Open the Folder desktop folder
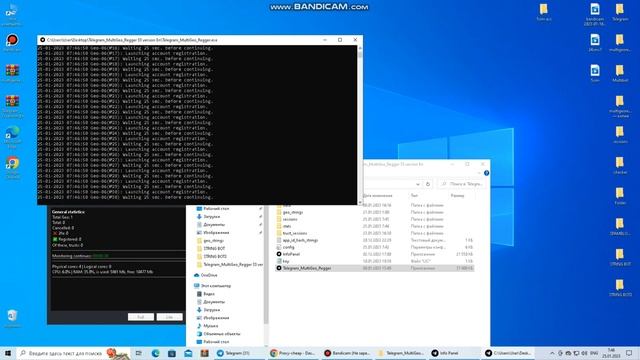Screen dimensions: 640x360 tap(620, 196)
